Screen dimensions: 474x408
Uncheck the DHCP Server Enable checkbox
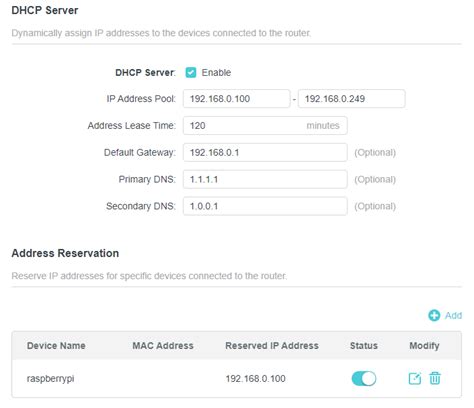(191, 72)
